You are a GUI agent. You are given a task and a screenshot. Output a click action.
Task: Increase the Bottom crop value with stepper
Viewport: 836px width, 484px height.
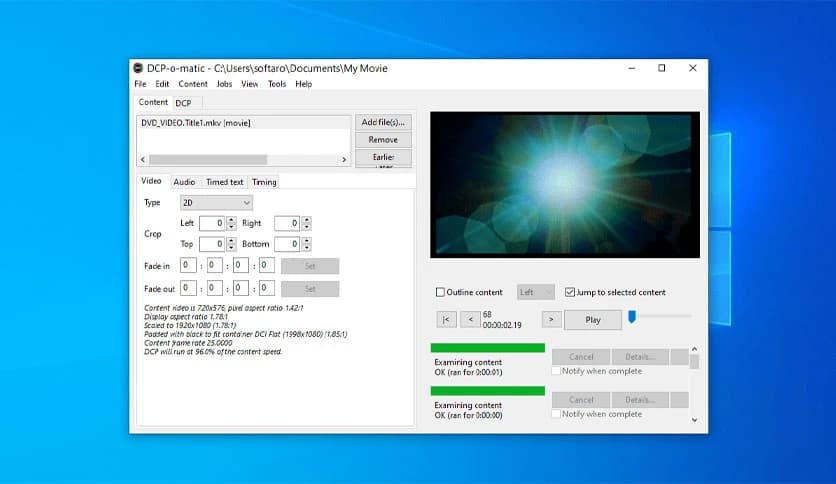(306, 241)
